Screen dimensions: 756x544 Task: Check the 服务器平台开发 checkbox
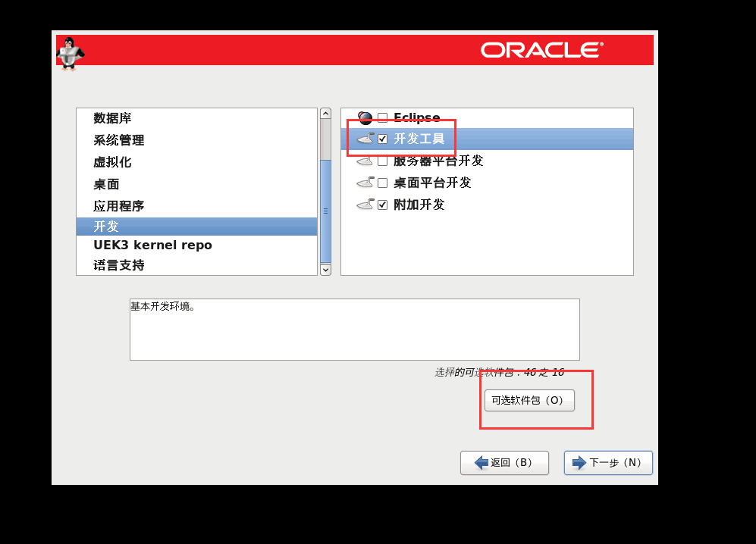383,161
